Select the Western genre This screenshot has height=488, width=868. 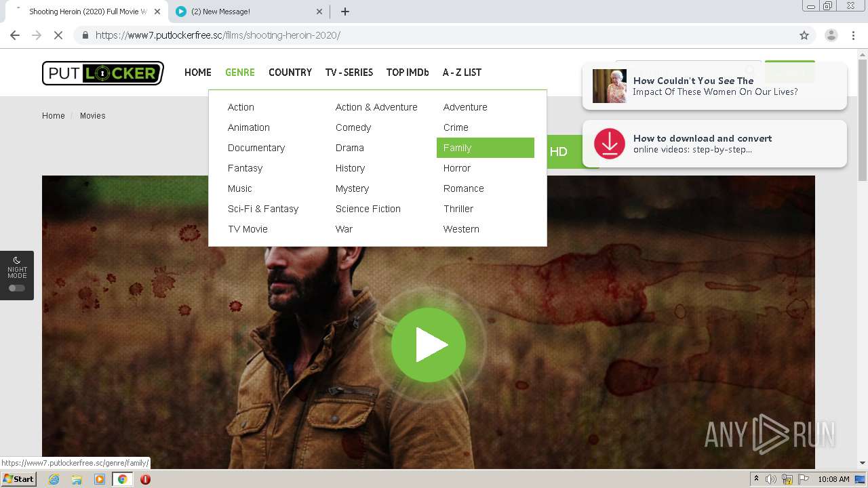click(x=461, y=229)
